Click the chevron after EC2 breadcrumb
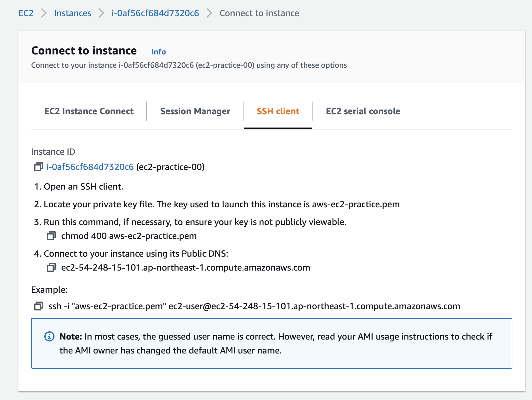The height and width of the screenshot is (400, 532). (x=44, y=13)
